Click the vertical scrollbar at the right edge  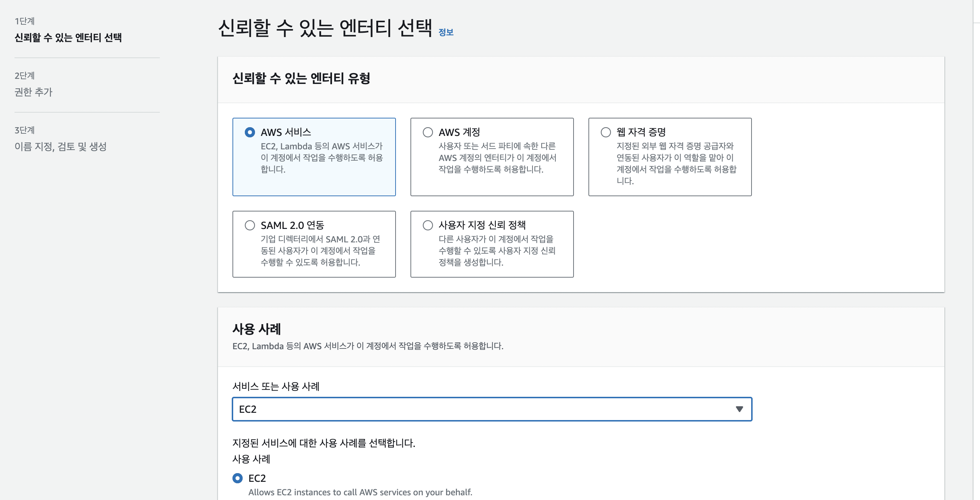click(x=976, y=250)
